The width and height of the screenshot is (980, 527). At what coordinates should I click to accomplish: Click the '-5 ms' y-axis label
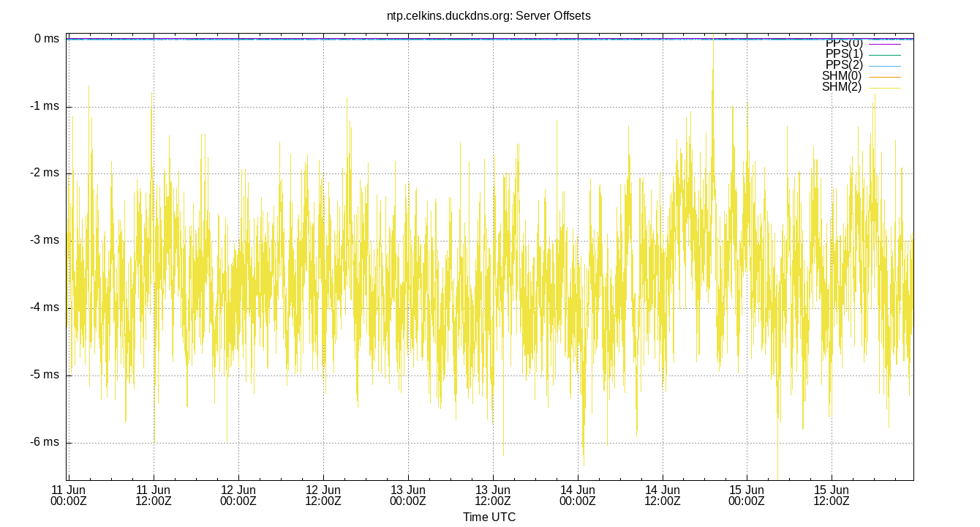pos(45,375)
